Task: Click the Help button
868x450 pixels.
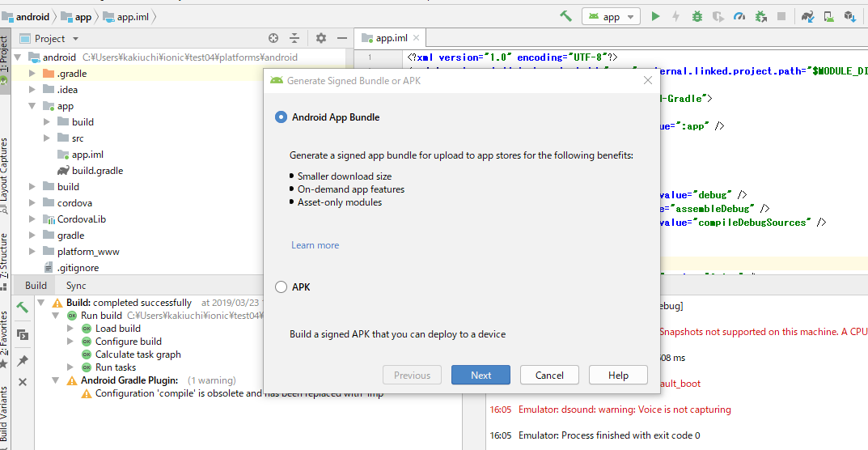Action: point(618,376)
